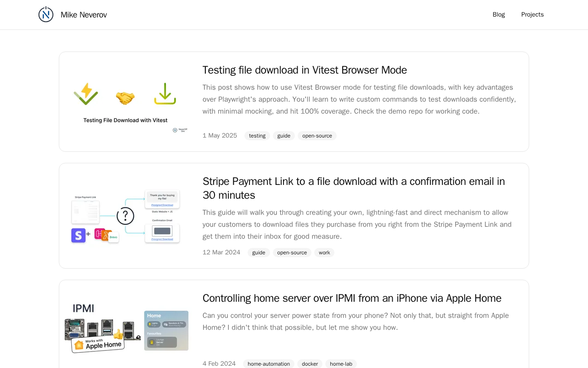Open the Projects page
This screenshot has height=368, width=588.
[x=532, y=15]
